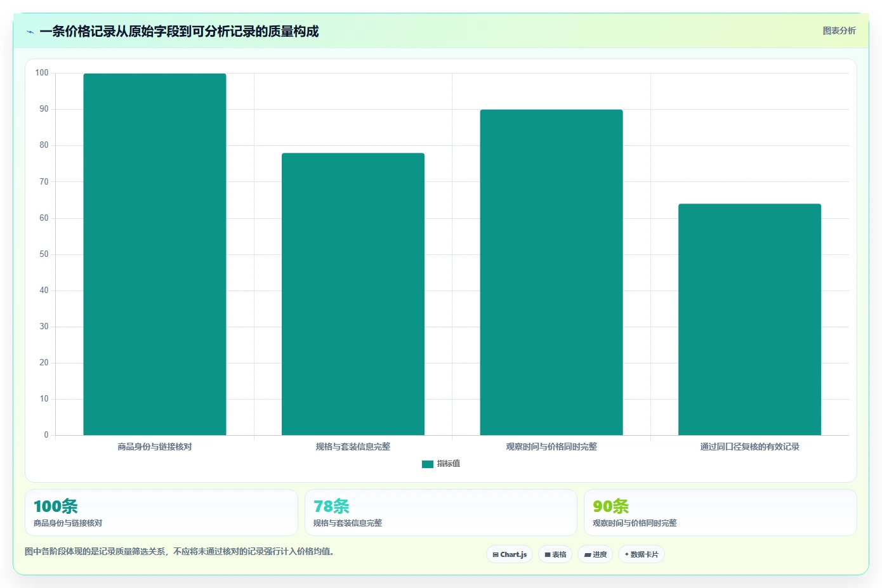Click the 商品身份与链接核对 caption under 100条
This screenshot has height=588, width=882.
coord(68,523)
